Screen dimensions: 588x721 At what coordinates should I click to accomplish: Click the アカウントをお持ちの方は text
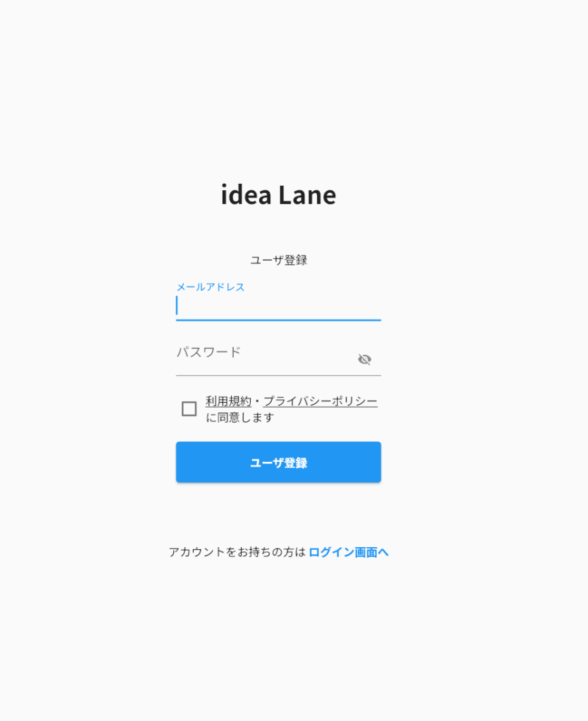pyautogui.click(x=237, y=552)
